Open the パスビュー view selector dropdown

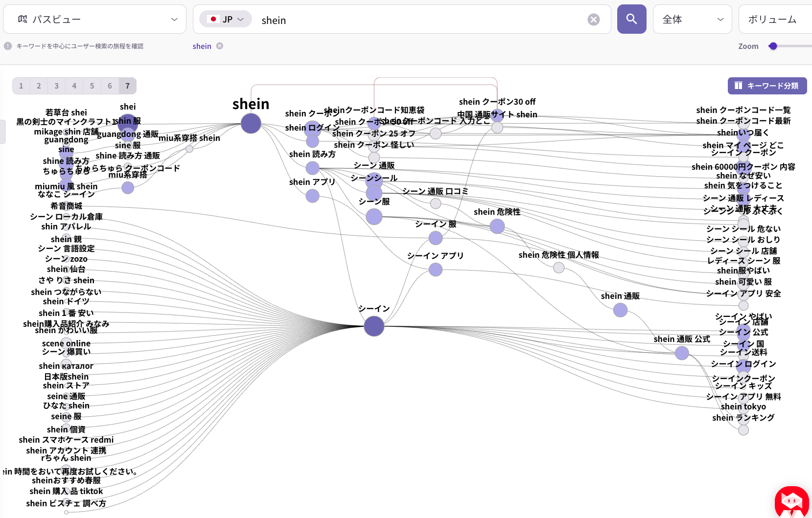coord(174,19)
